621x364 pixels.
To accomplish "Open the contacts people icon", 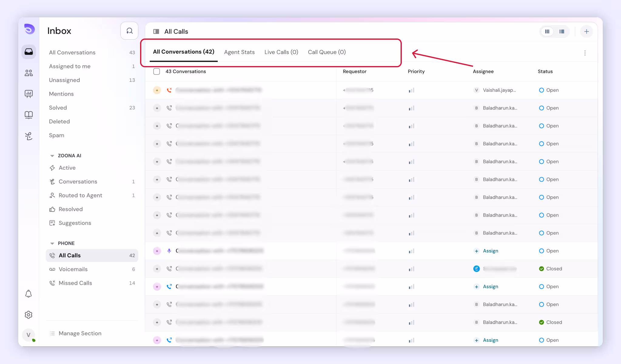I will [x=29, y=73].
